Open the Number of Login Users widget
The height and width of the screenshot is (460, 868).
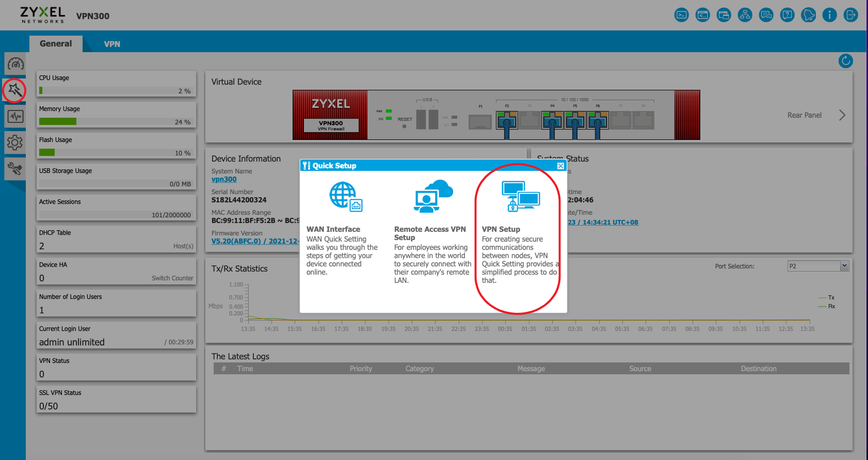click(x=116, y=304)
